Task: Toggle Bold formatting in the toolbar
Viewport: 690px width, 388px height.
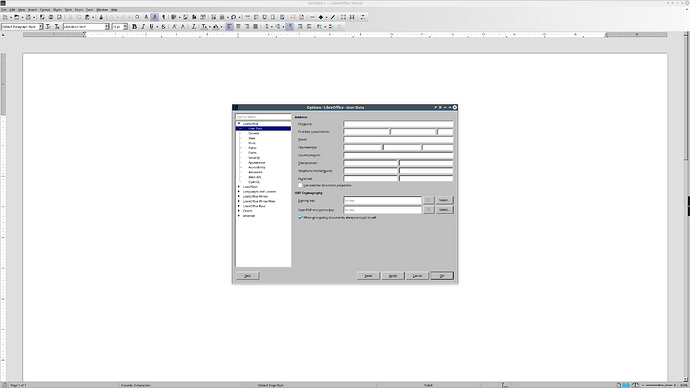Action: point(134,27)
